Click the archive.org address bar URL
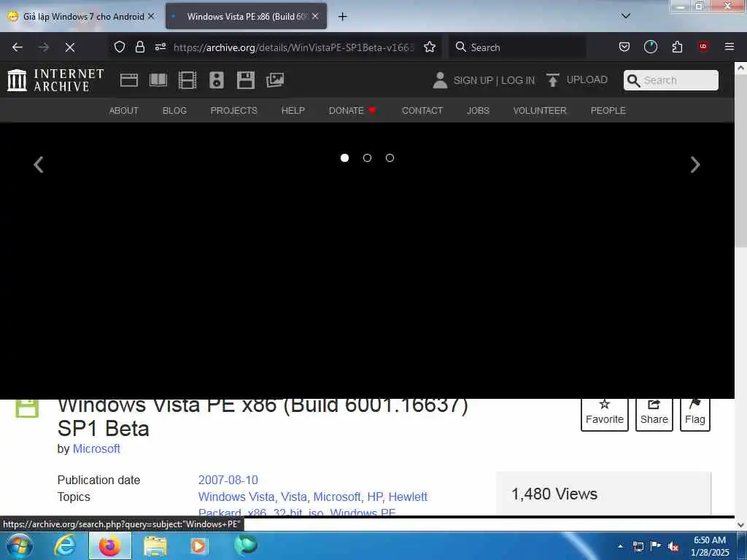Viewport: 747px width, 560px height. click(294, 47)
